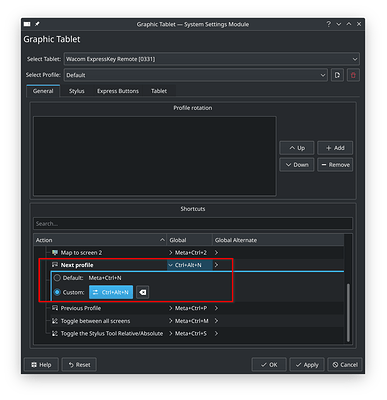Click the Global column header
Screen dimensions: 387x400
[x=189, y=240]
